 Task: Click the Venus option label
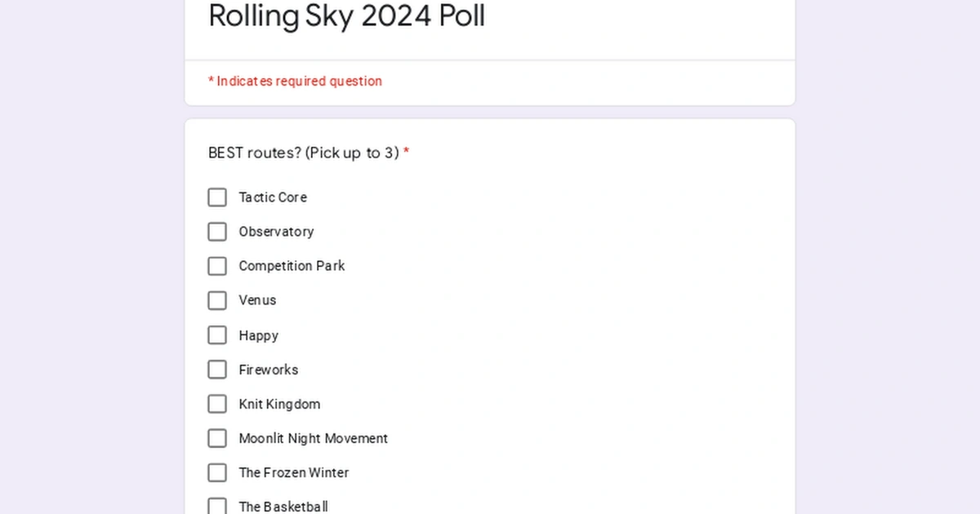coord(257,300)
